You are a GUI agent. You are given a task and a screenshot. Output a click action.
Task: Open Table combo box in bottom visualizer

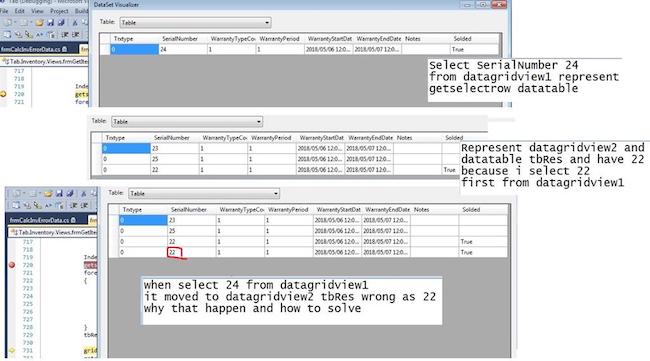coord(204,193)
